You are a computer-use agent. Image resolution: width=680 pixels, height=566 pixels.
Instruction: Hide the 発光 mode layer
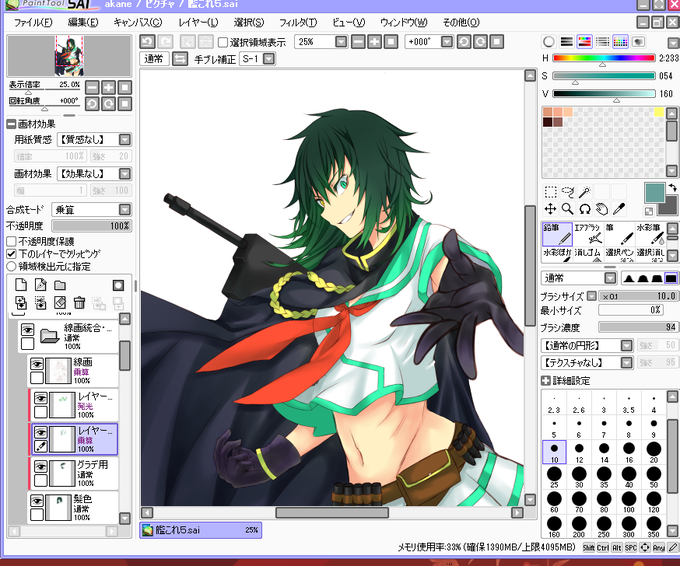(x=40, y=398)
